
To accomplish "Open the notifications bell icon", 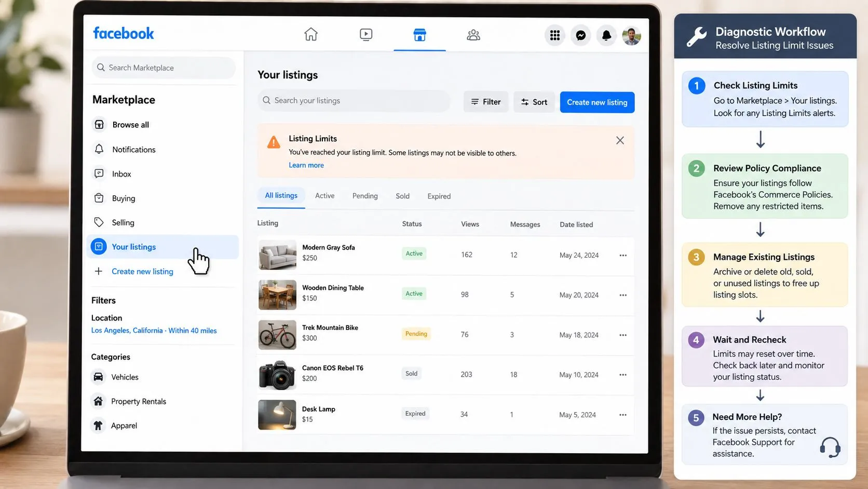I will [x=606, y=35].
